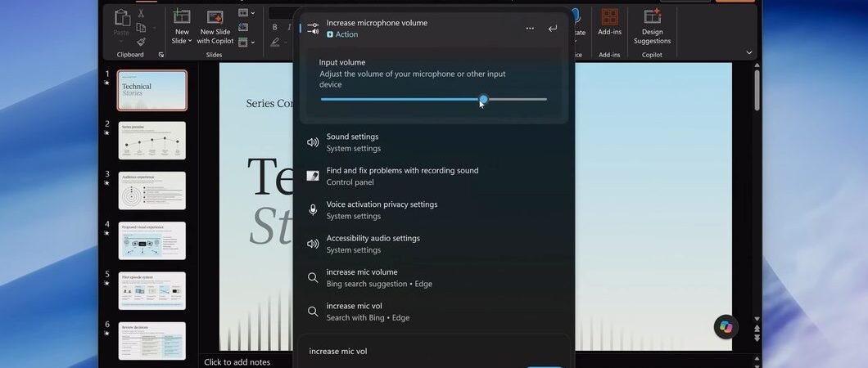This screenshot has height=368, width=868.
Task: Click the microphone volume action icon
Action: [313, 28]
